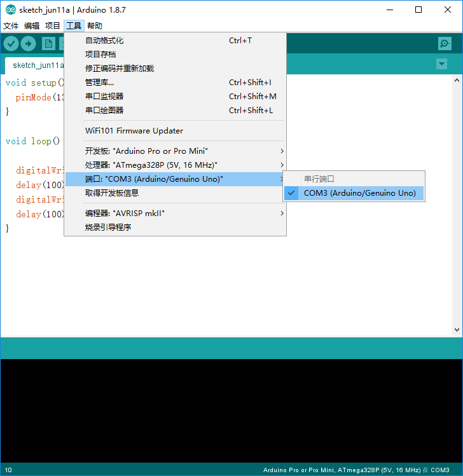The image size is (463, 476).
Task: Select checked COM3 (Arduino/Genuino Uno) port
Action: click(x=354, y=193)
